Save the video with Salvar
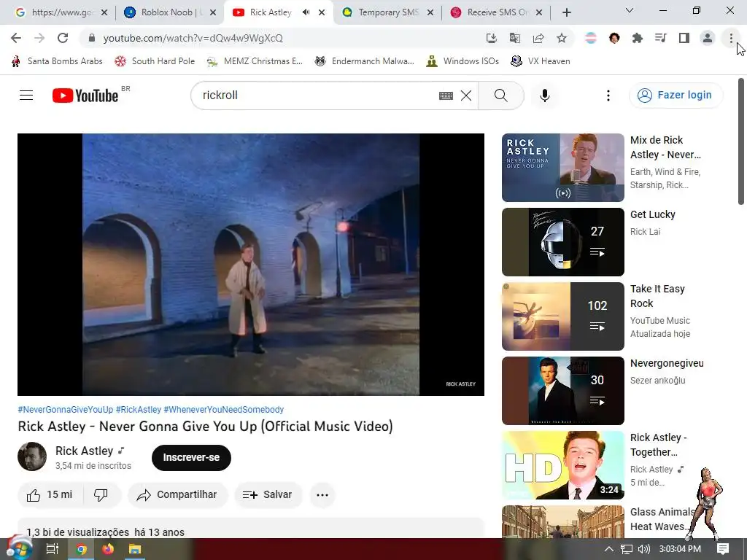The width and height of the screenshot is (747, 560). pos(268,495)
